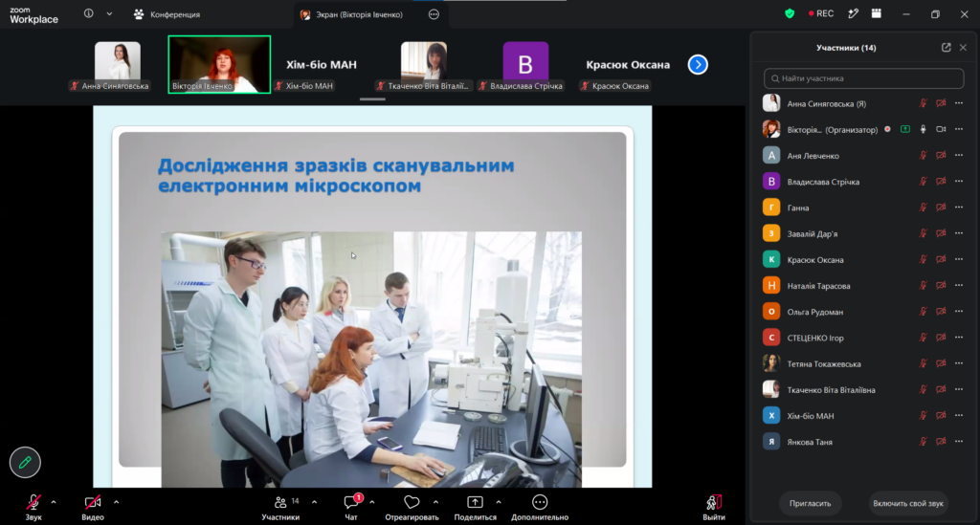
Task: Click screen share icon for Вікторія organizer
Action: (905, 129)
